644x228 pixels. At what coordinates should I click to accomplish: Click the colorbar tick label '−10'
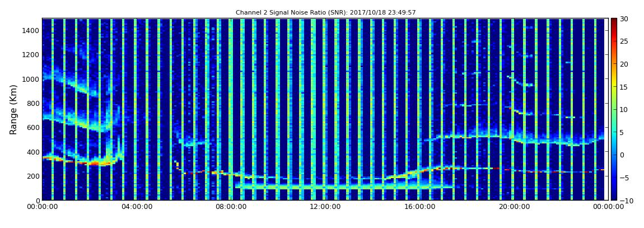626,201
